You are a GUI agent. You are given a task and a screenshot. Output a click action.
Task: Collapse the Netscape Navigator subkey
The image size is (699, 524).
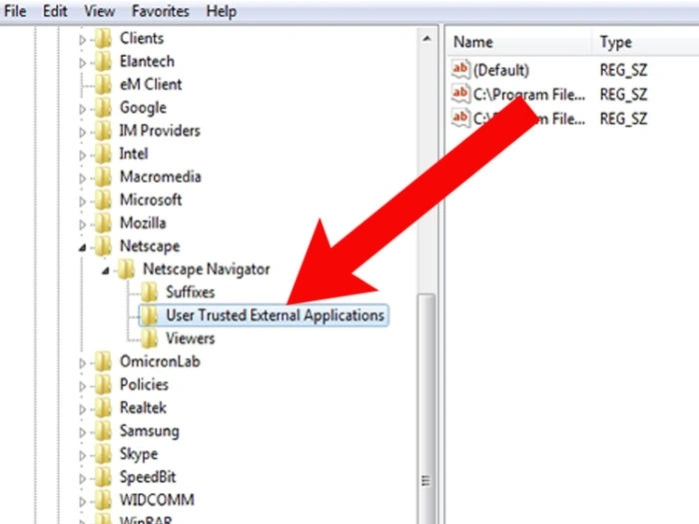coord(106,271)
